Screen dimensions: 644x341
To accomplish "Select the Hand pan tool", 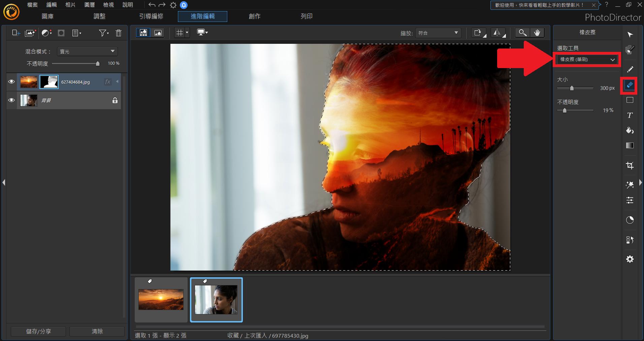I will click(x=537, y=33).
